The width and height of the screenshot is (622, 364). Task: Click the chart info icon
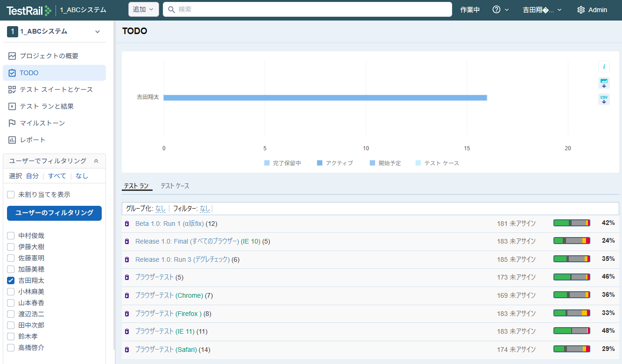(x=604, y=67)
